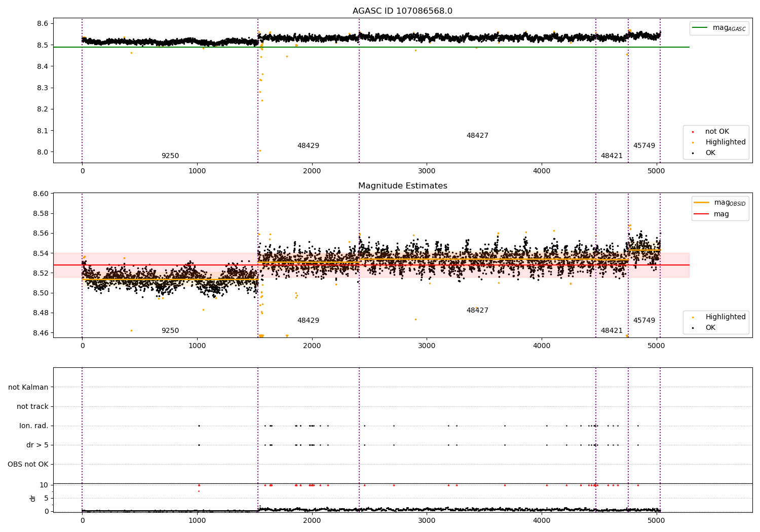Click obsid label 48427 in Magnitude Estimates plot
This screenshot has width=760, height=532.
click(477, 311)
